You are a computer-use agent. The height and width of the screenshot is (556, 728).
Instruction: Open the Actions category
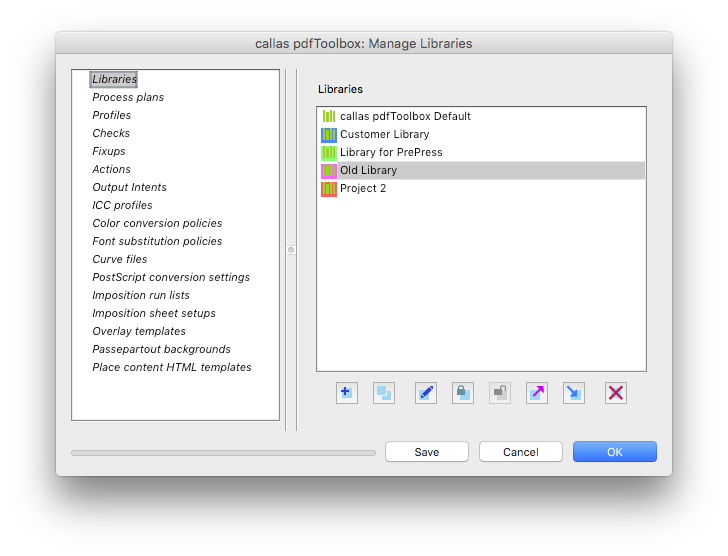point(111,169)
